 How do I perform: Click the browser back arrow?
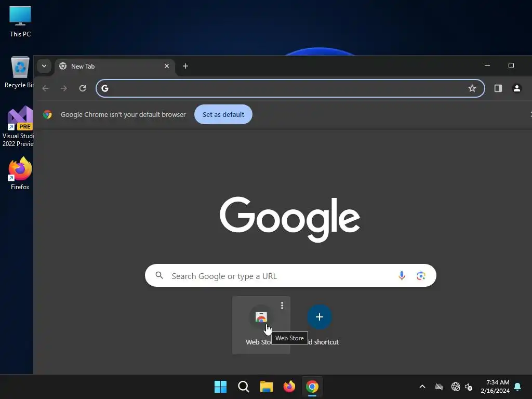tap(46, 88)
